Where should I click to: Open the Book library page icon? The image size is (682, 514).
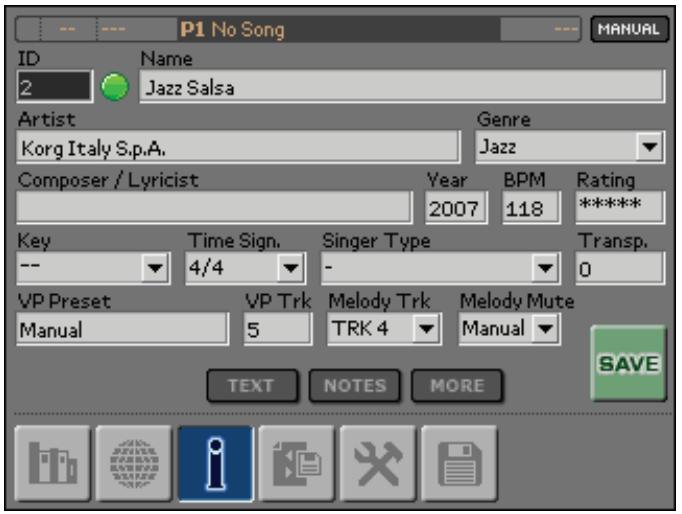53,463
